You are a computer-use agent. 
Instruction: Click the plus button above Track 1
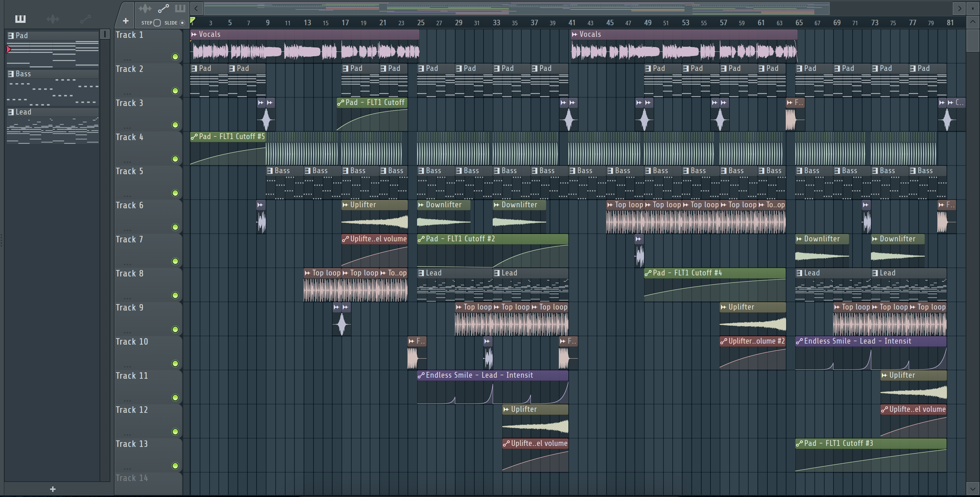(125, 21)
